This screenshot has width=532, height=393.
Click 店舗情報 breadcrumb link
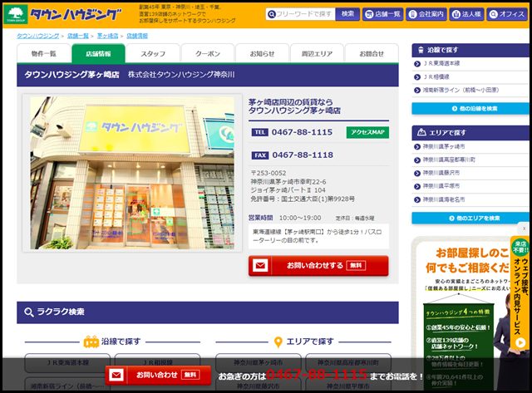pos(137,36)
